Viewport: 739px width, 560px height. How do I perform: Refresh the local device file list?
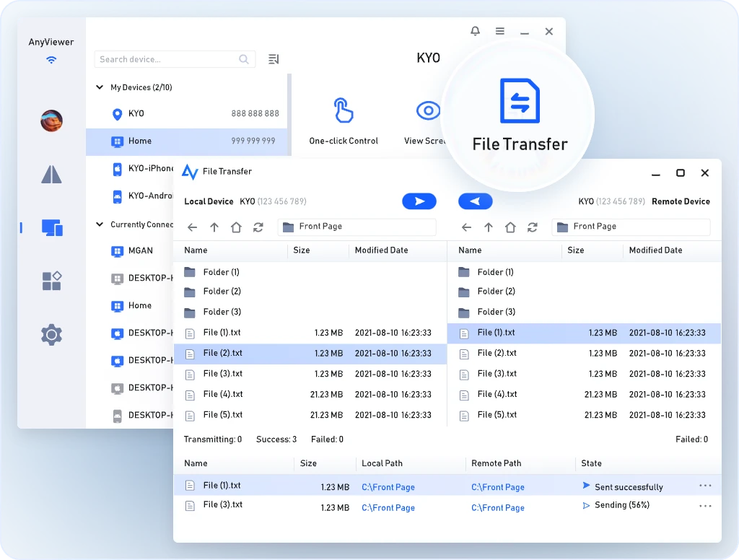(258, 227)
